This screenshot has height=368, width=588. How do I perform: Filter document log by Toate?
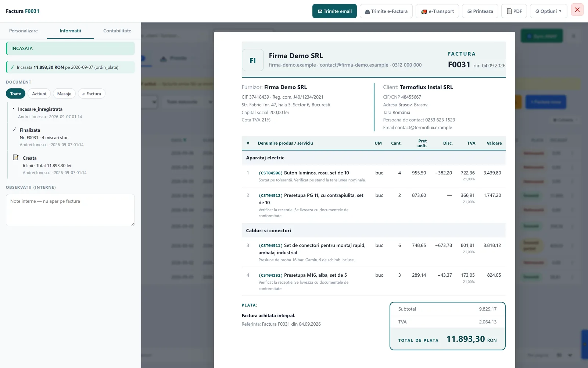pyautogui.click(x=15, y=94)
